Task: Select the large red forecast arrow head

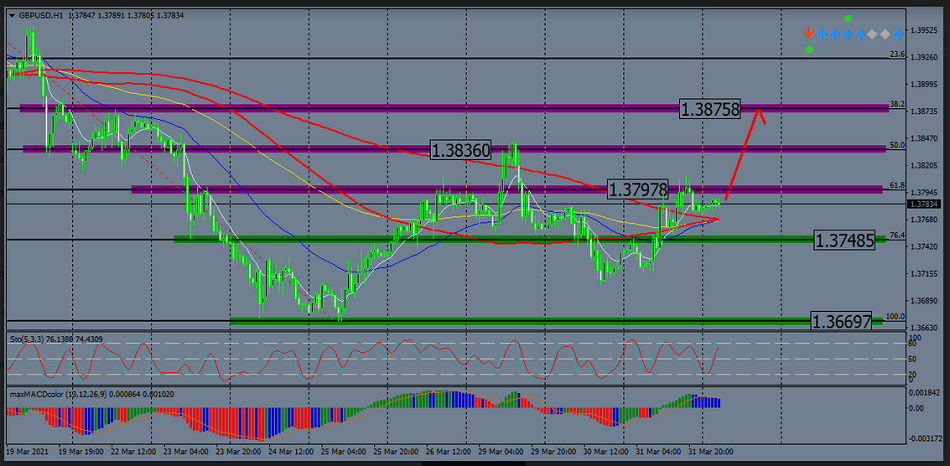Action: [760, 113]
